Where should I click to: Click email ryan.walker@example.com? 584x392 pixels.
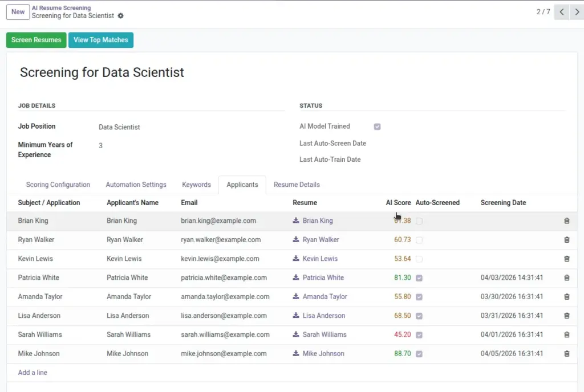point(221,239)
